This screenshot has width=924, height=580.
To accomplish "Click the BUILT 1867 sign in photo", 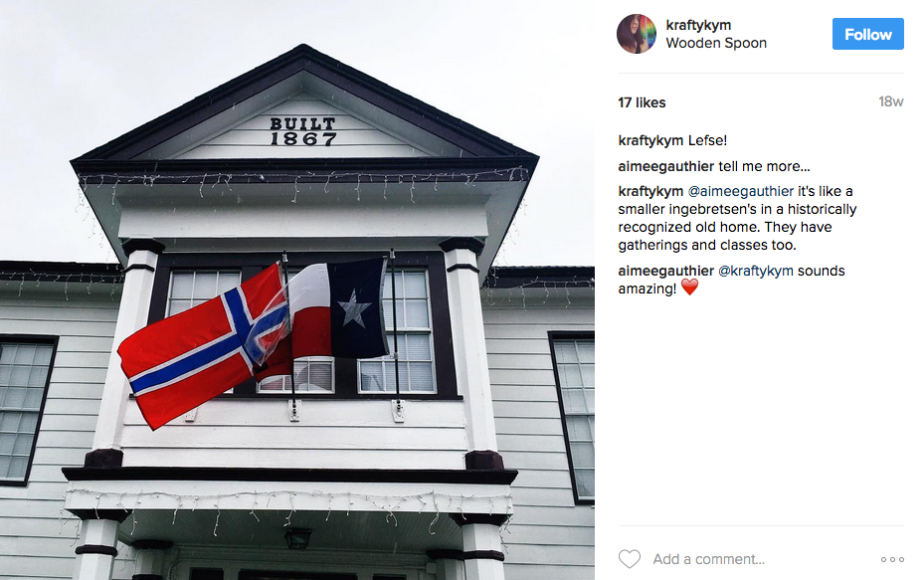I will tap(303, 131).
